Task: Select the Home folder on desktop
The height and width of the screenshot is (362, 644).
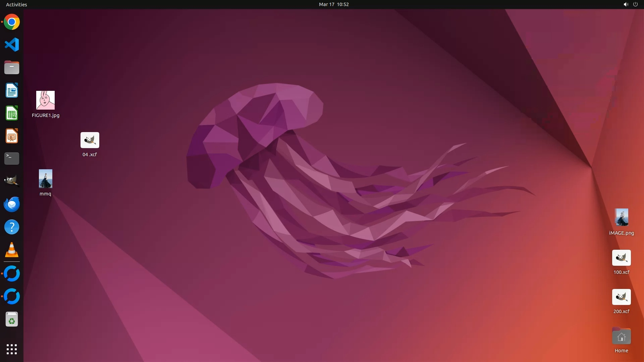Action: click(621, 337)
